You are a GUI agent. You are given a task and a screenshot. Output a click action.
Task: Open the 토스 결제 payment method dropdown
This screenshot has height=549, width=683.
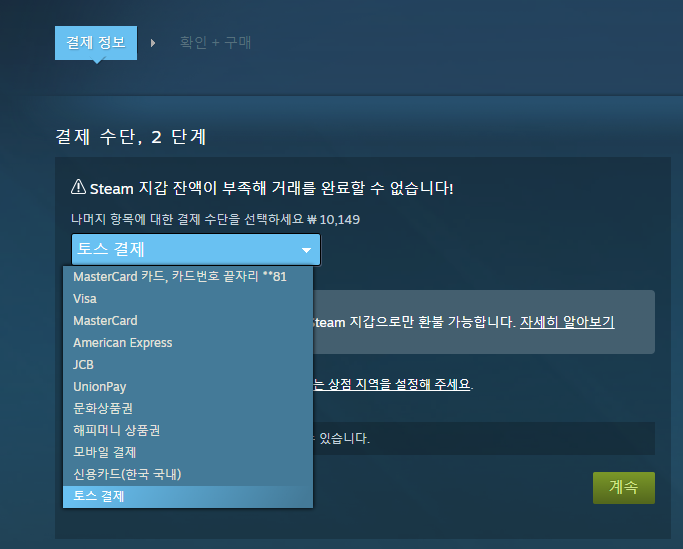tap(196, 250)
